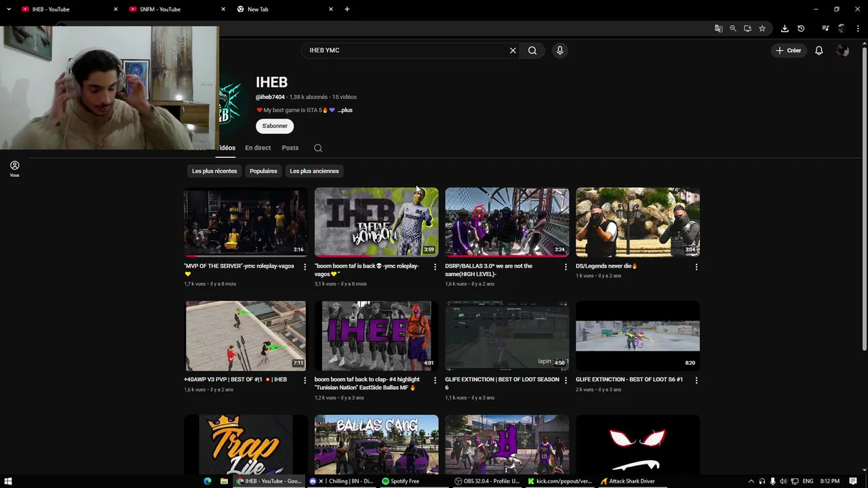Open options for DSRP/BALLAS 3.0 video

coord(566,267)
